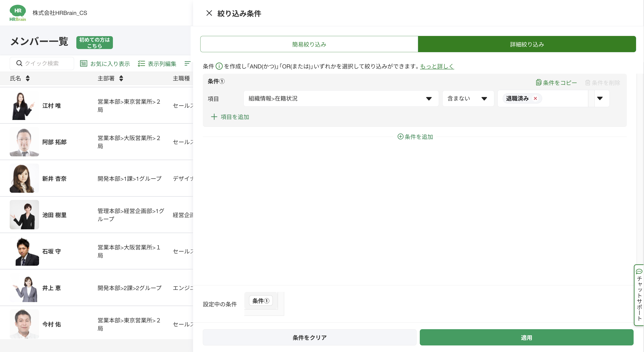The width and height of the screenshot is (644, 352).
Task: Click the 株式会社HRBrain_CS company name
Action: (60, 13)
